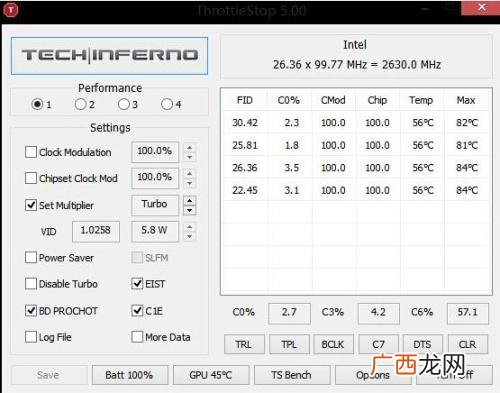500x393 pixels.
Task: Click the CLR button to reset max temps
Action: click(x=468, y=344)
